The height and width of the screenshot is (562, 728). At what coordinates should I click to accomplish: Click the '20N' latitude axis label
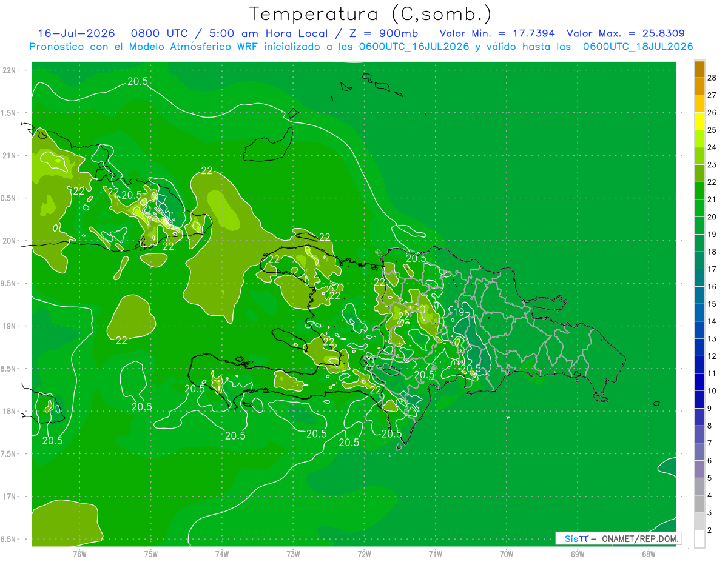10,241
